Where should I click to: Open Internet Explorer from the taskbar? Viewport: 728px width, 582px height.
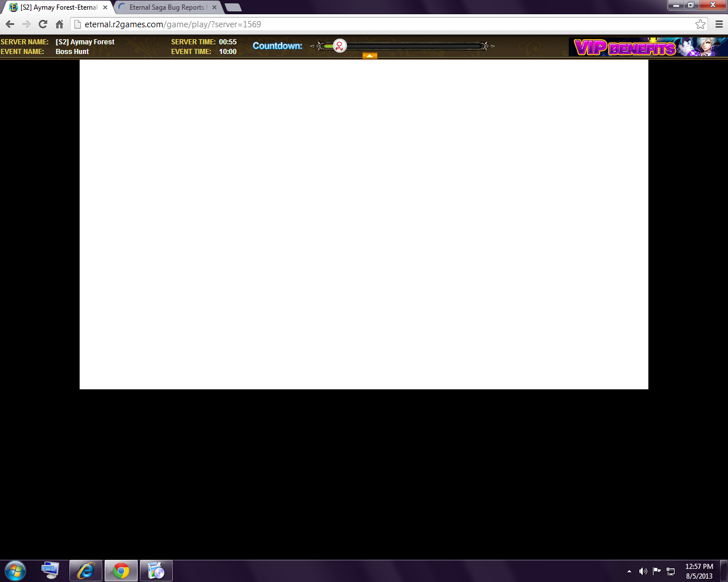[x=85, y=571]
